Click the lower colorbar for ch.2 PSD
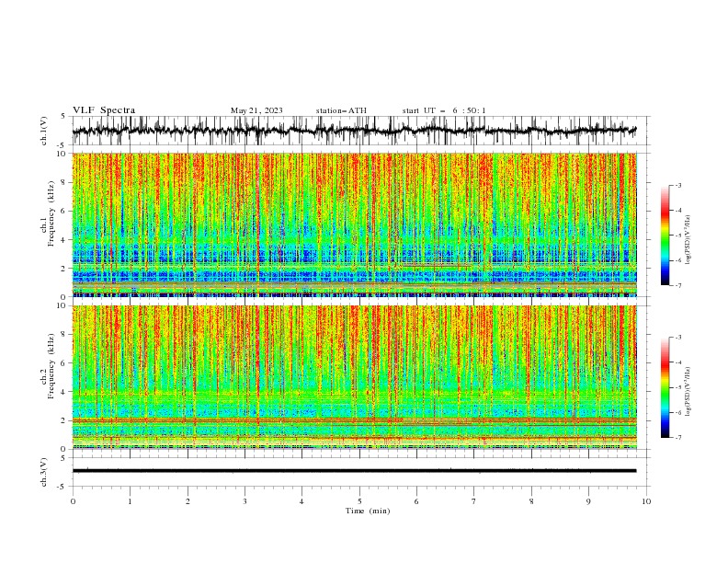728x563 pixels. pos(665,387)
